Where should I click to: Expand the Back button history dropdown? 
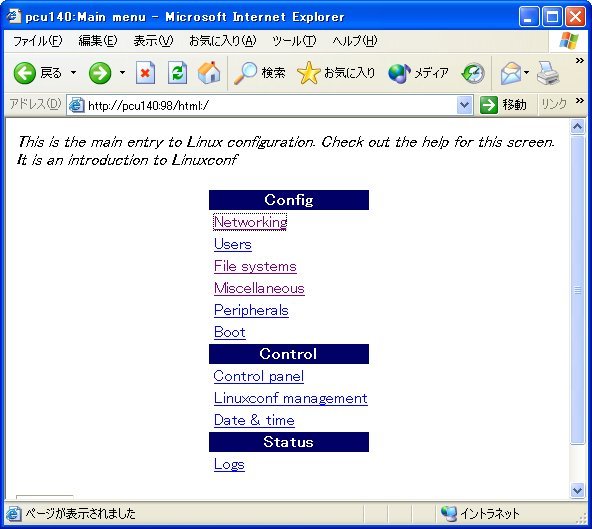point(74,72)
